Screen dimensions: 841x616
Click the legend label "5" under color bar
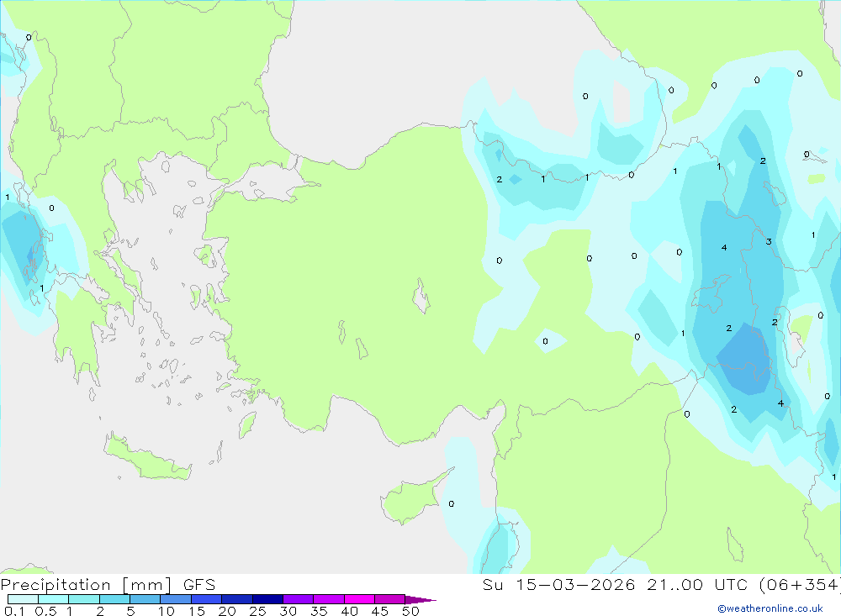[x=130, y=611]
